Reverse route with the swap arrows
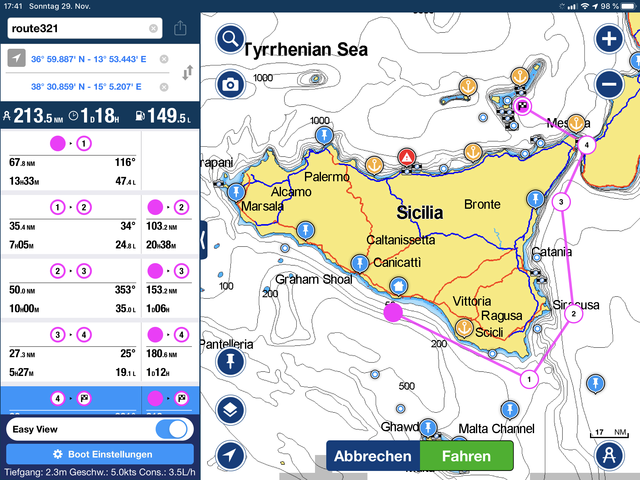Image resolution: width=640 pixels, height=480 pixels. (184, 73)
